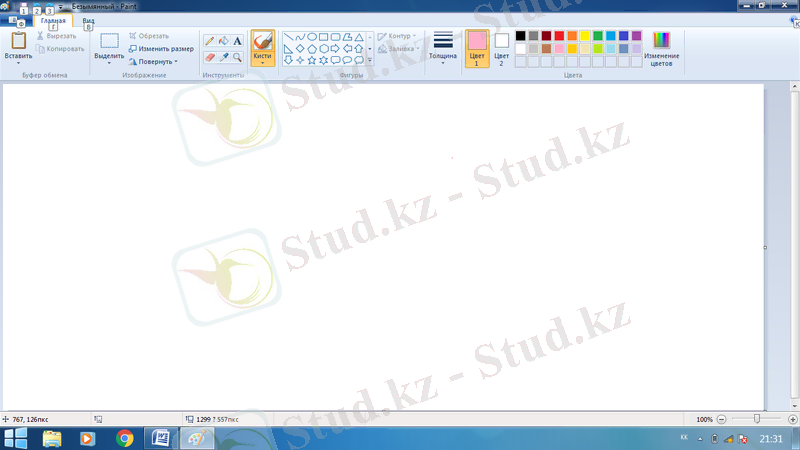Click the Копировать copy button

tap(60, 49)
